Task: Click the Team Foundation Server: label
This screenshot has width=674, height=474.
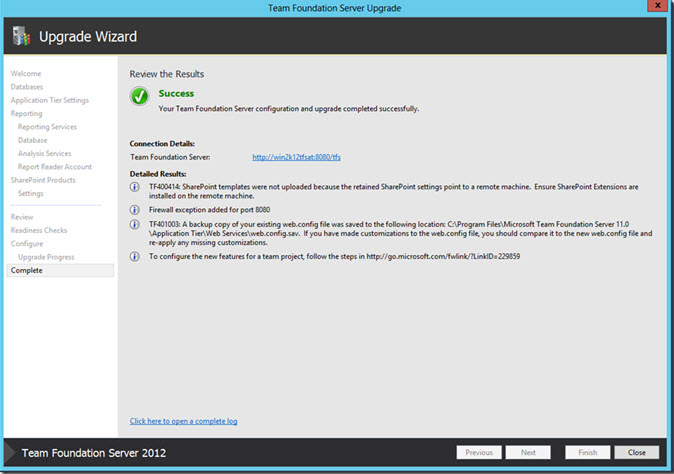Action: (x=170, y=157)
